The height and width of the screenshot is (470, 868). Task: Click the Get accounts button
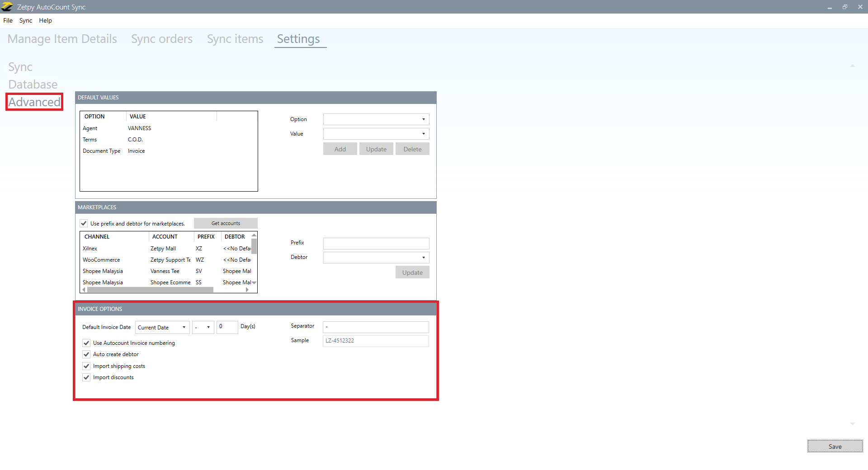[226, 223]
